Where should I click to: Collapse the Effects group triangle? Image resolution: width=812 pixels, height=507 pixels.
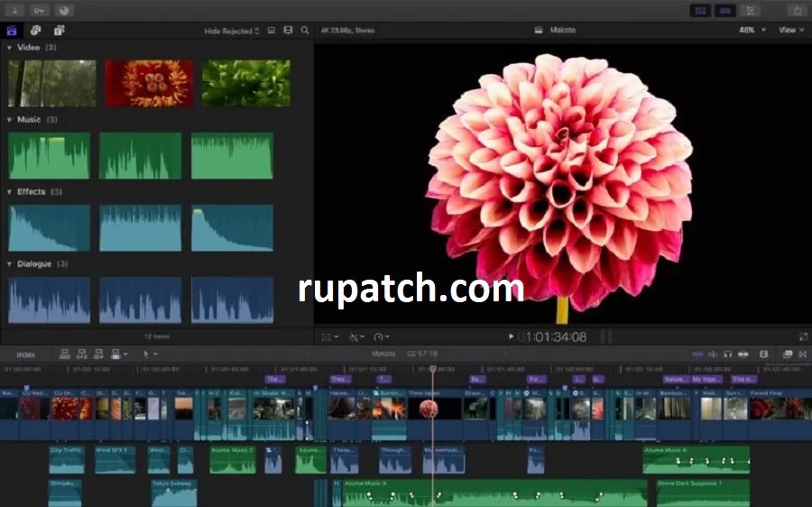click(x=9, y=191)
